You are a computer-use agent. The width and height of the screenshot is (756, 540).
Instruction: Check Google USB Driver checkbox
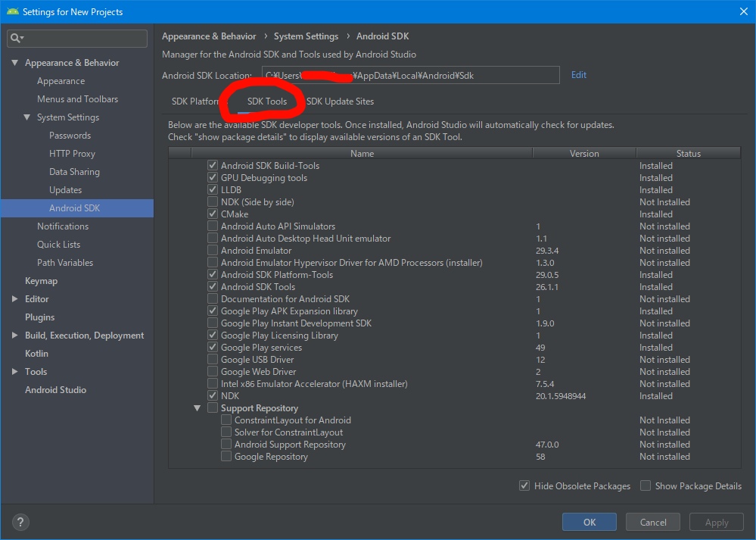213,360
